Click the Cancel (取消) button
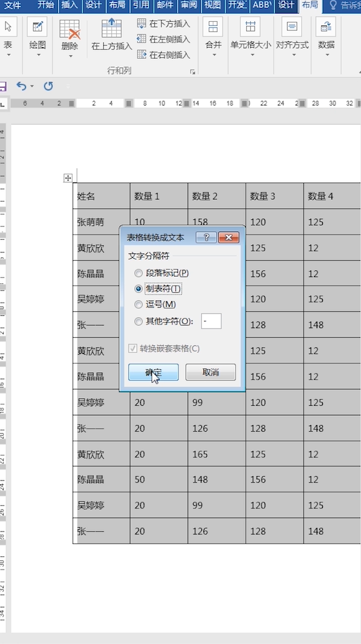The height and width of the screenshot is (644, 361). coord(210,372)
